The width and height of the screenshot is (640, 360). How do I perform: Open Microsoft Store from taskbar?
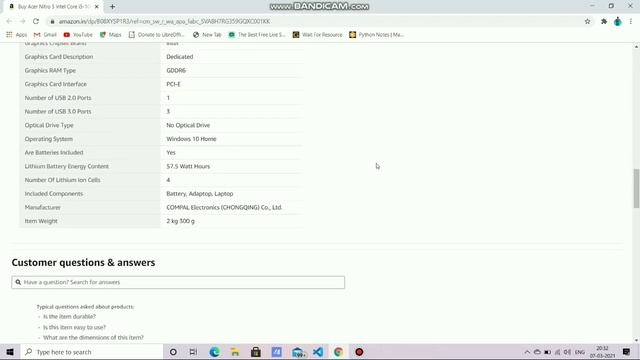(x=256, y=352)
